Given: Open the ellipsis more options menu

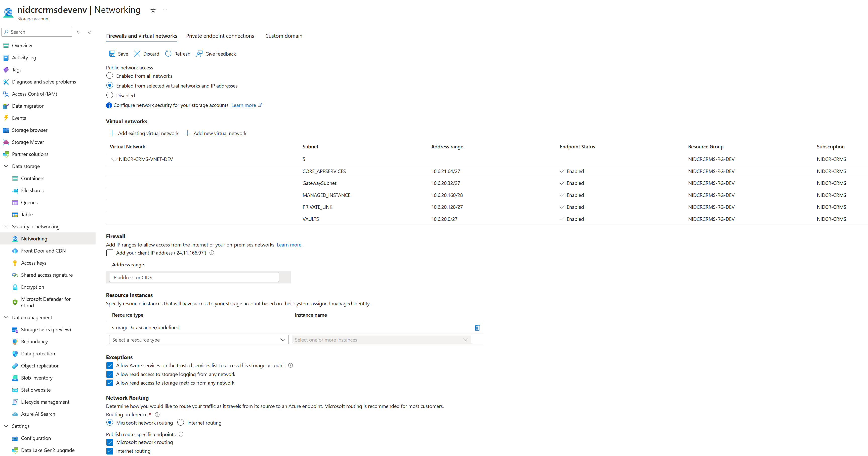Looking at the screenshot, I should pyautogui.click(x=165, y=10).
